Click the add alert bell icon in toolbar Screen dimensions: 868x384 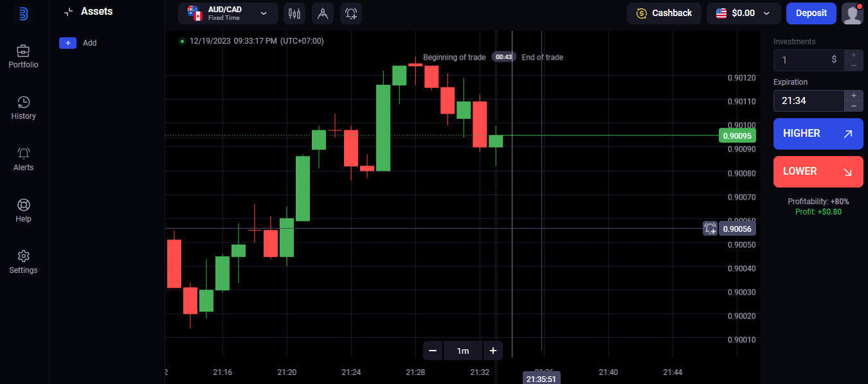click(x=350, y=13)
